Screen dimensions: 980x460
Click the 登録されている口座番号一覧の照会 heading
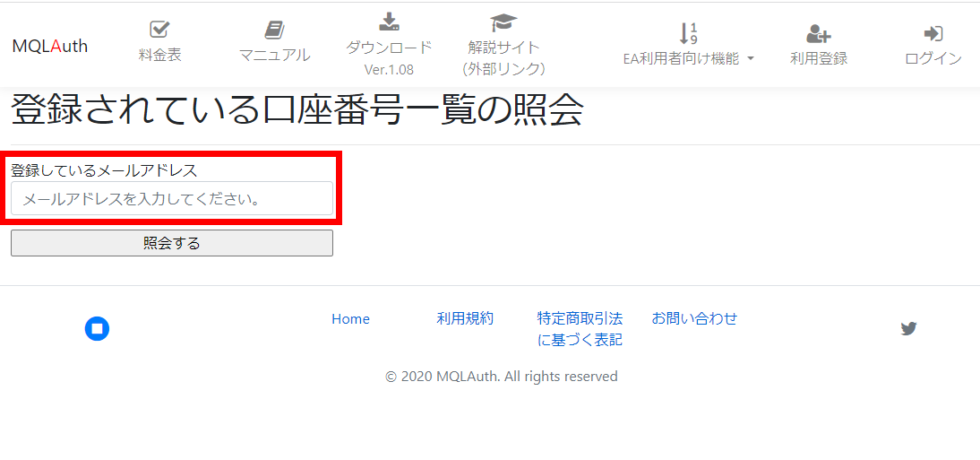tap(297, 110)
